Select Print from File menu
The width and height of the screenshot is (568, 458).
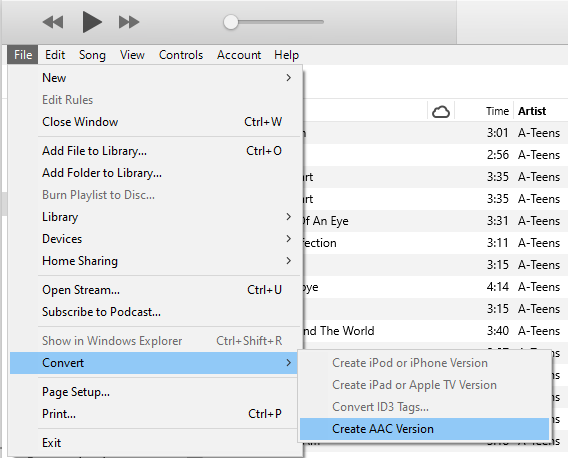155,414
